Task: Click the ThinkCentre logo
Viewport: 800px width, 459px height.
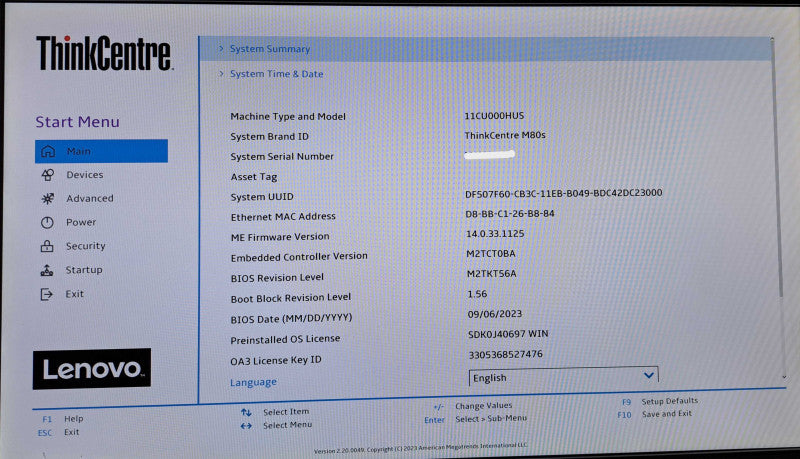Action: click(105, 53)
